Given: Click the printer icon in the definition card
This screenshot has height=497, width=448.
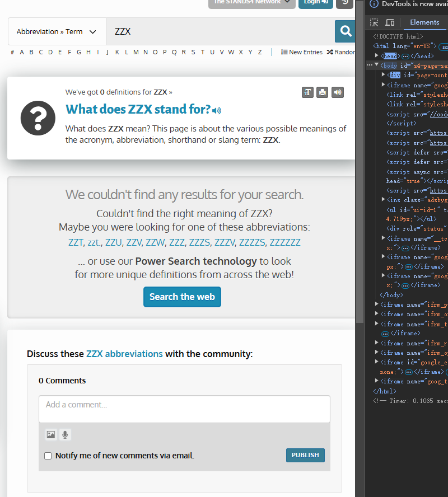Looking at the screenshot, I should tap(322, 92).
